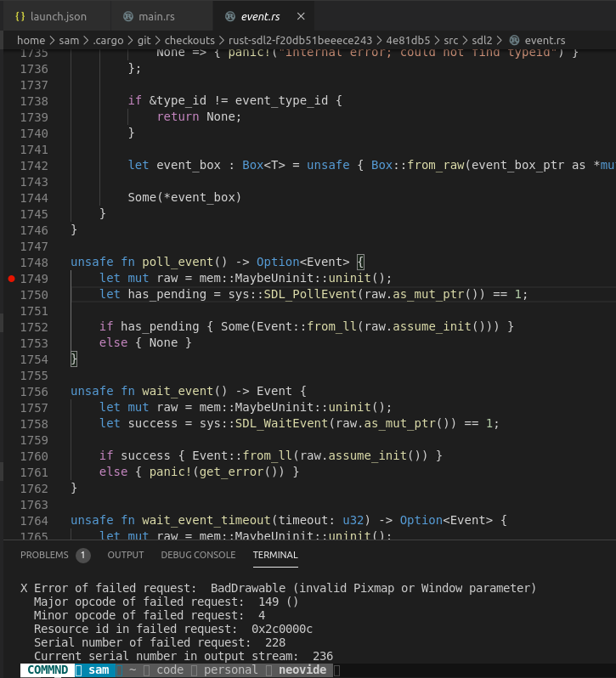This screenshot has height=678, width=616.
Task: Click SDL_PollEvent call on line 1750
Action: [x=310, y=295]
